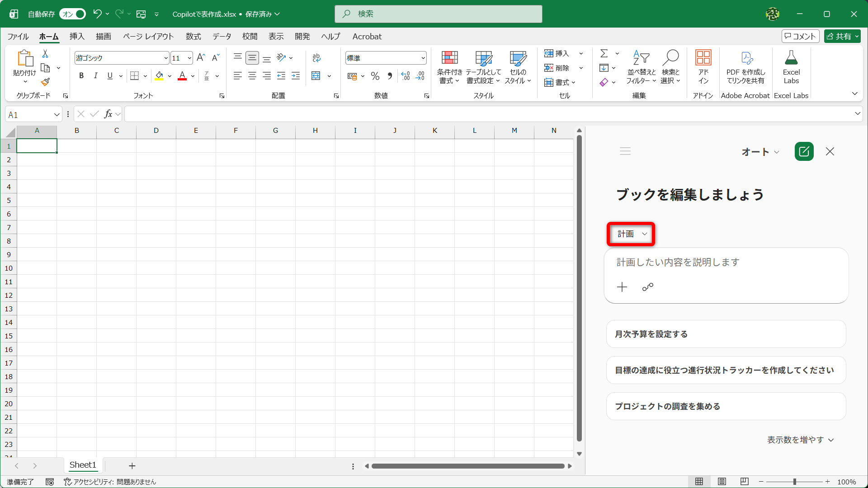Choose 月次予算を設定する suggestion
The width and height of the screenshot is (868, 488).
pos(726,334)
